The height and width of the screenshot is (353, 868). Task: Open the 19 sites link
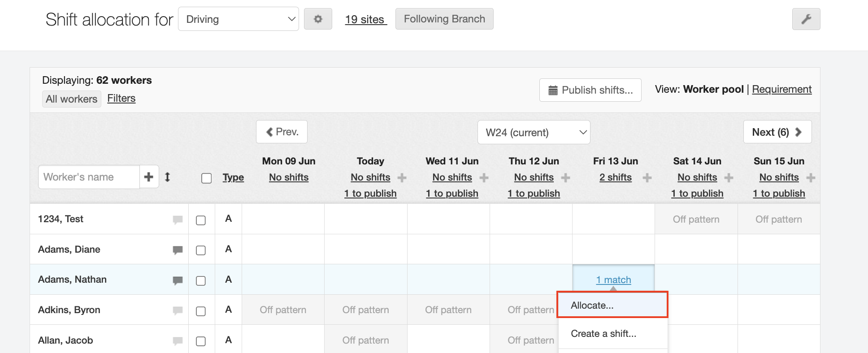point(365,20)
